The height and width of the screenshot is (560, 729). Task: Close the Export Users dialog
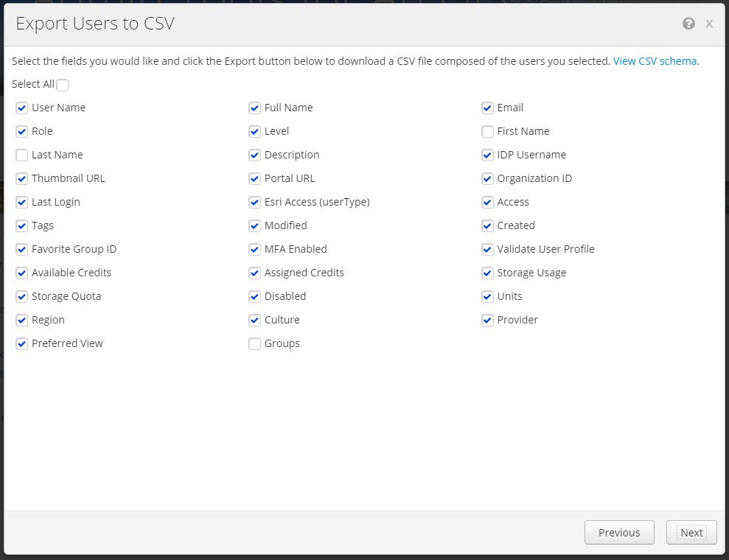pos(709,24)
